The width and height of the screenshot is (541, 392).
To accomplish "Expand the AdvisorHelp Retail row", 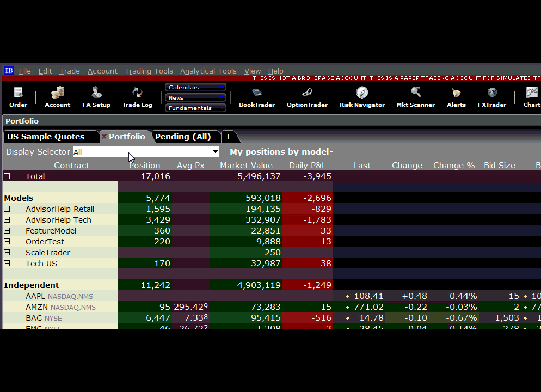I will [7, 209].
